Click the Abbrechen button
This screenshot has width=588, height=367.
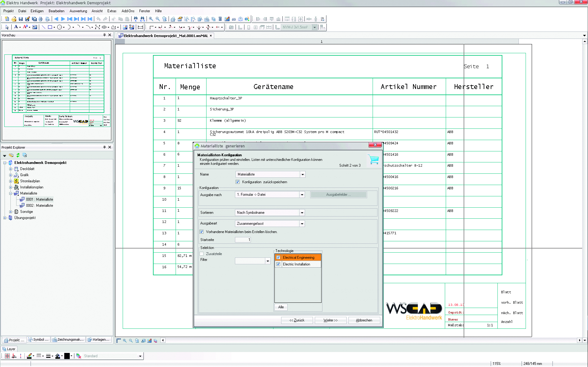coord(364,320)
